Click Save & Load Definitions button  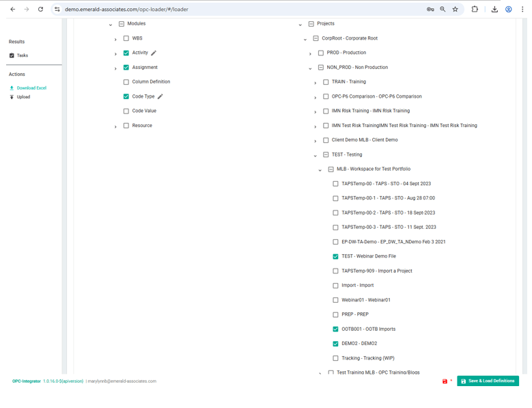[x=488, y=381]
